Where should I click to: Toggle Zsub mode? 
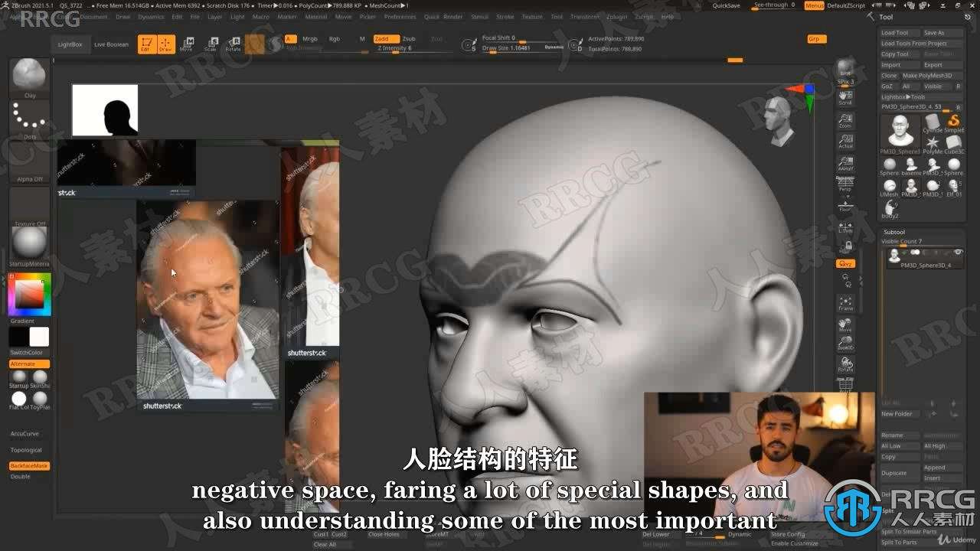coord(409,39)
